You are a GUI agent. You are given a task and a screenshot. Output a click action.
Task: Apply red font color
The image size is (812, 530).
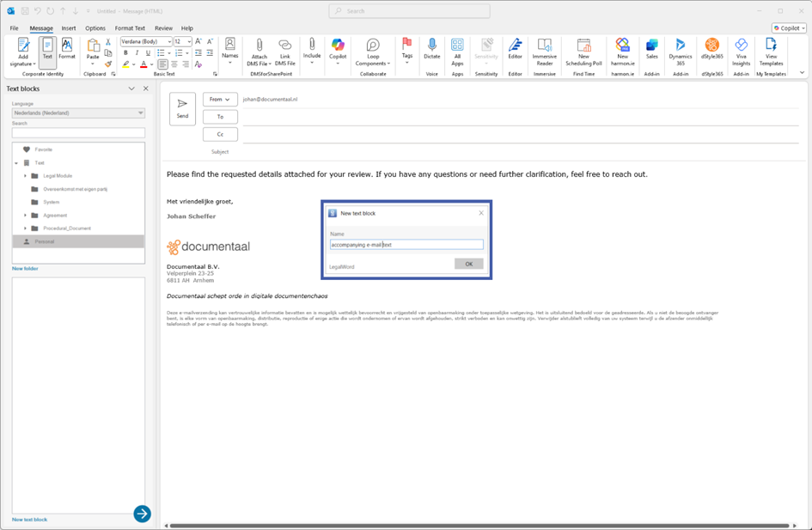pyautogui.click(x=143, y=64)
